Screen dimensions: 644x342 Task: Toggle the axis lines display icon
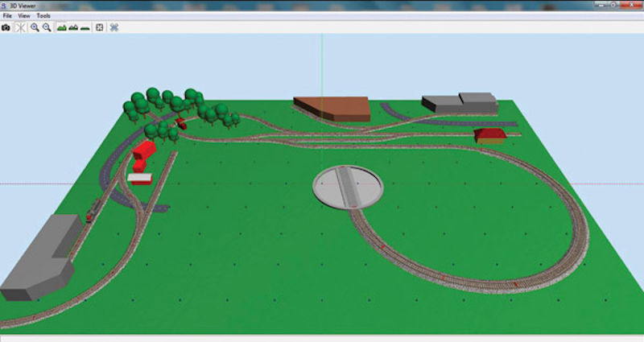point(20,27)
